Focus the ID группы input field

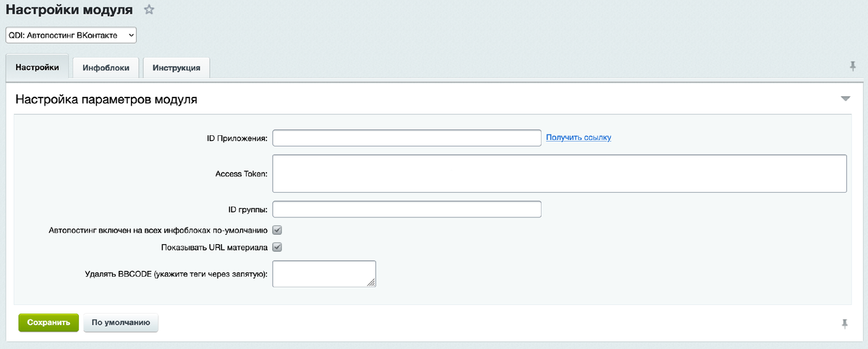click(x=407, y=210)
